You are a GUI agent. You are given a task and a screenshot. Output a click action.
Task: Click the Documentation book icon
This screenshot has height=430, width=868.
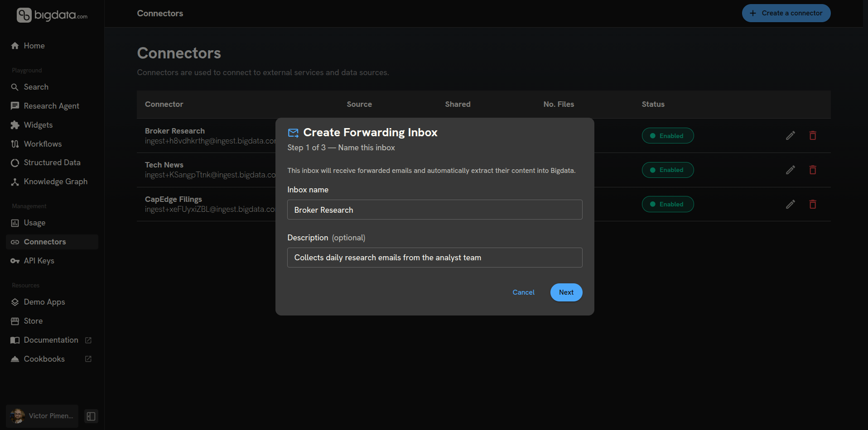15,340
